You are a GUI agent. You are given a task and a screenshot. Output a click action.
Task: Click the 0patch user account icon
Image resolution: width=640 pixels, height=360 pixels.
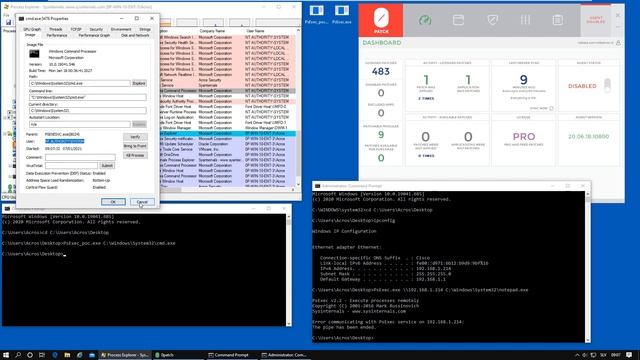618,43
